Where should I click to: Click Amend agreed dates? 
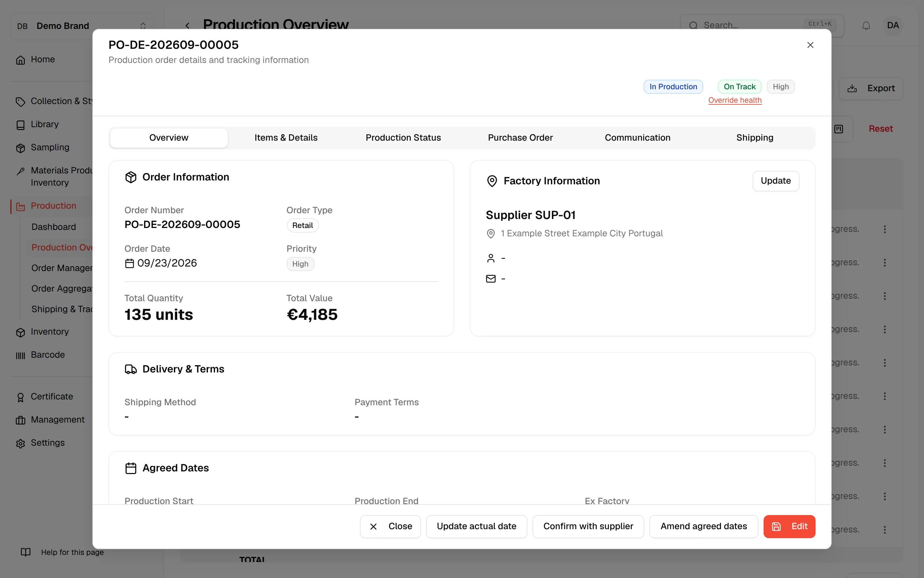point(703,526)
